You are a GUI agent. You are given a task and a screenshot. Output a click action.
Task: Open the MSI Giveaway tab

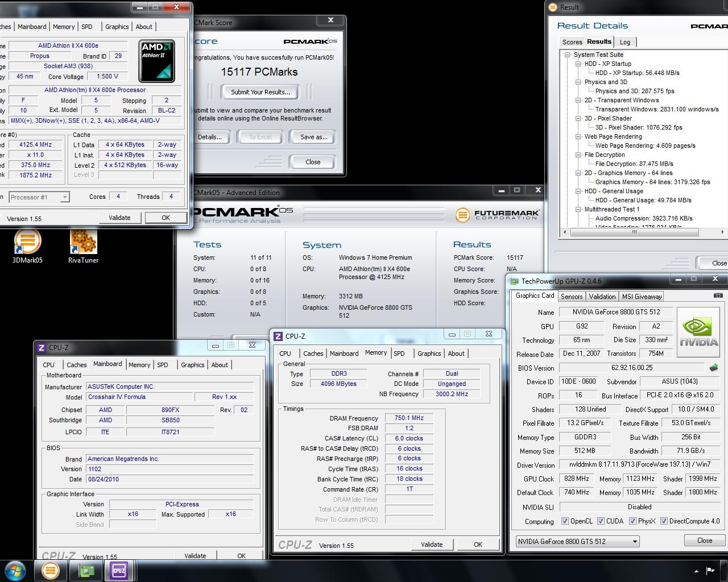[x=642, y=296]
